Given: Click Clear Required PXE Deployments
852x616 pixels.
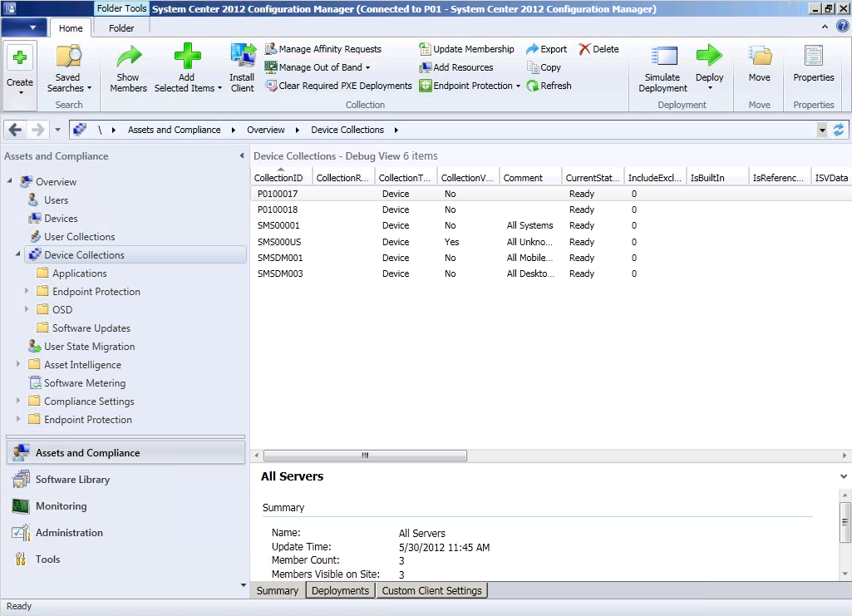Looking at the screenshot, I should click(338, 86).
